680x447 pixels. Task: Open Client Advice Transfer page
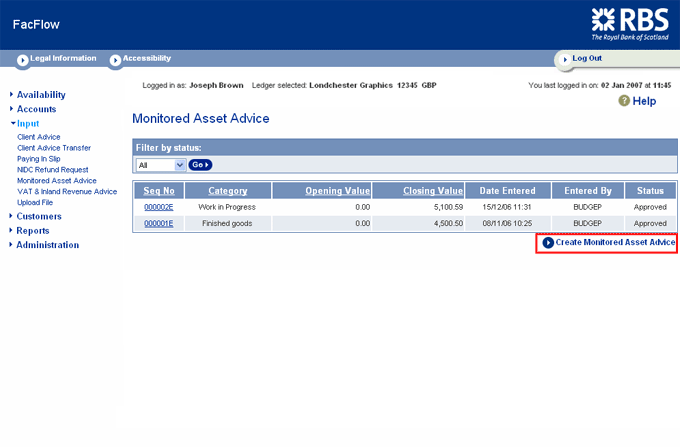tap(54, 148)
